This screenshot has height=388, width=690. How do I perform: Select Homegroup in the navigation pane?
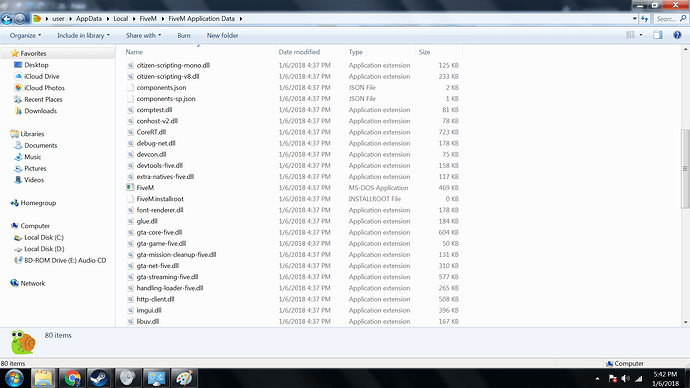38,203
